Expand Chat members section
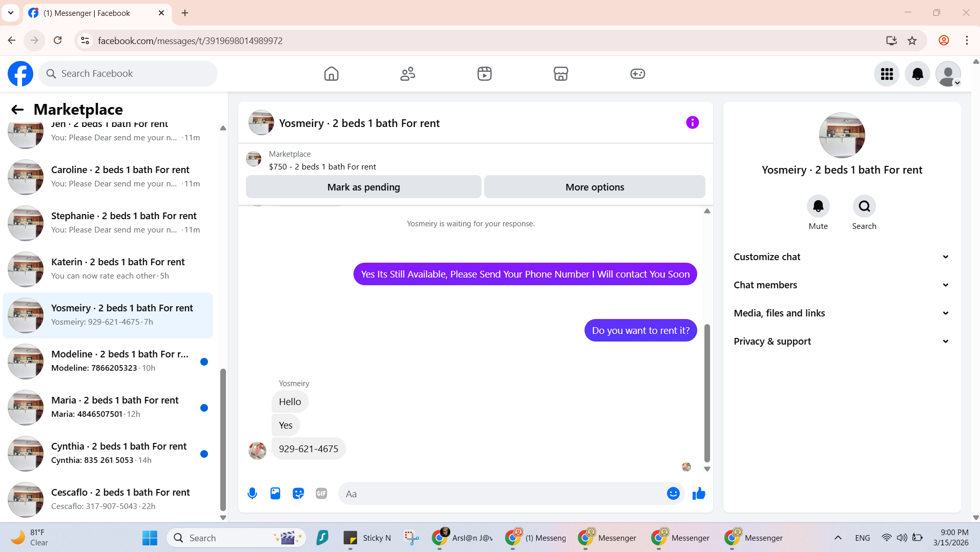This screenshot has height=552, width=980. pyautogui.click(x=842, y=285)
